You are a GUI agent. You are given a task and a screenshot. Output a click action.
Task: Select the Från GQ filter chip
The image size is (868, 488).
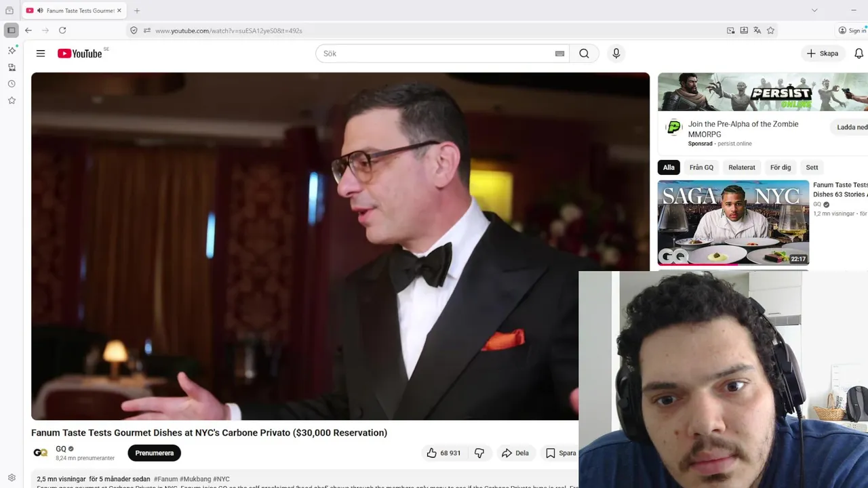(x=701, y=167)
